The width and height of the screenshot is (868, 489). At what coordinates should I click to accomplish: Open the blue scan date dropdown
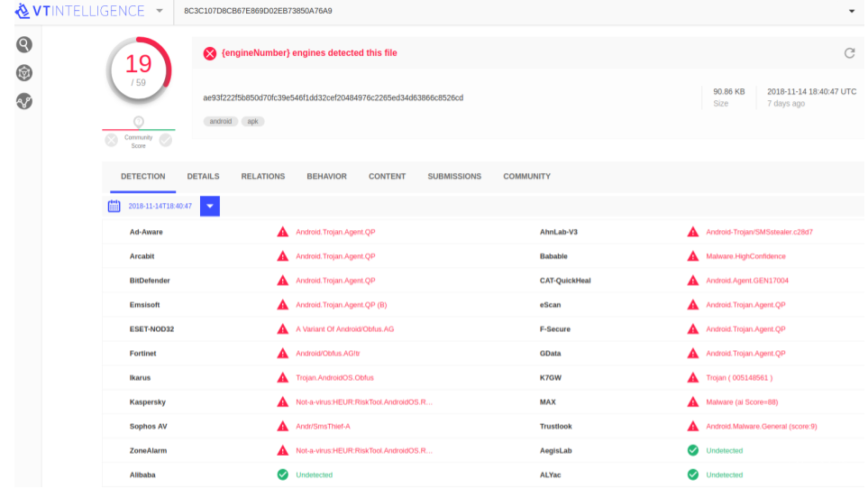click(209, 206)
